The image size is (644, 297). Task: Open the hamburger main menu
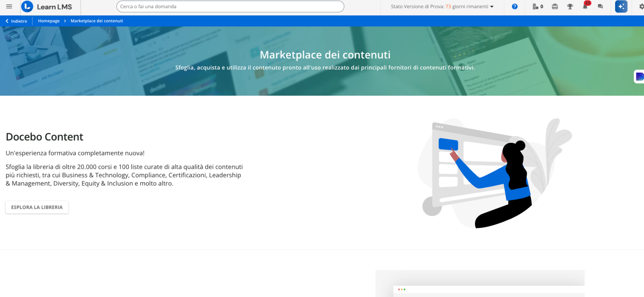point(9,7)
